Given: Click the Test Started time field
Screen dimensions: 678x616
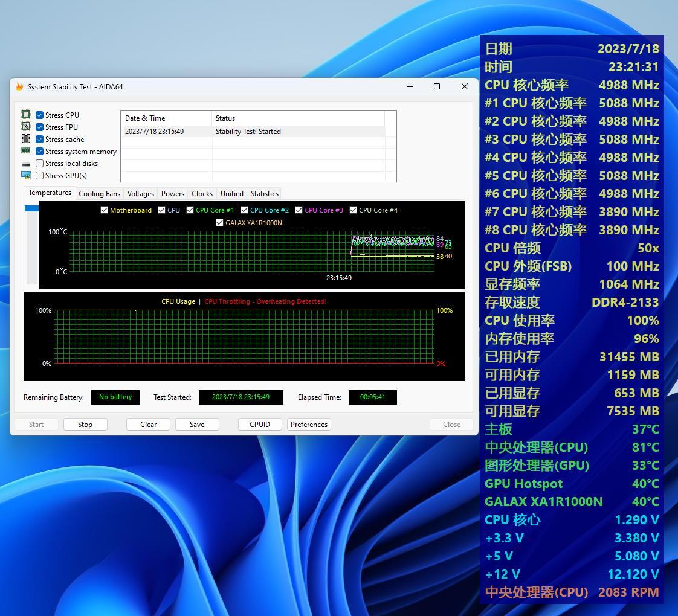Looking at the screenshot, I should 241,397.
